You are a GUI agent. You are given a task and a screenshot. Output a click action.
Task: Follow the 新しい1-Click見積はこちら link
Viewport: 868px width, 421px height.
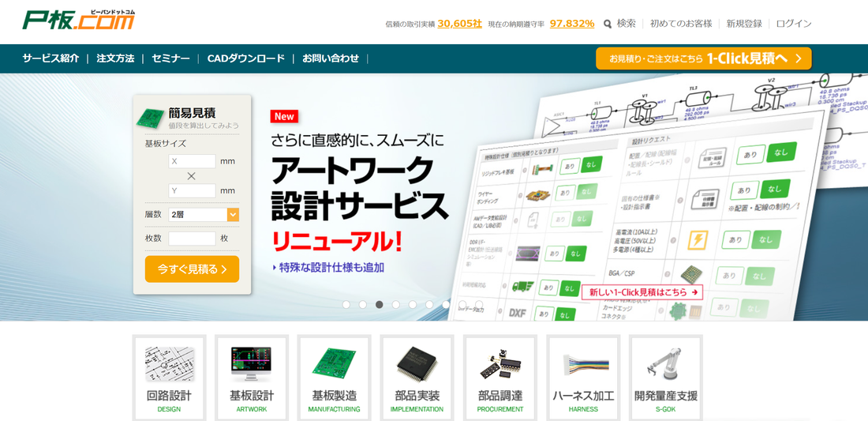643,292
